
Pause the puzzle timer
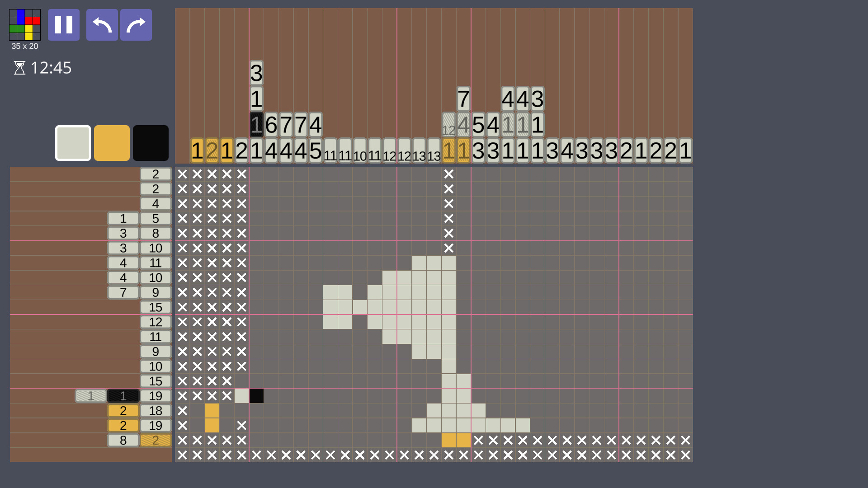tap(63, 25)
